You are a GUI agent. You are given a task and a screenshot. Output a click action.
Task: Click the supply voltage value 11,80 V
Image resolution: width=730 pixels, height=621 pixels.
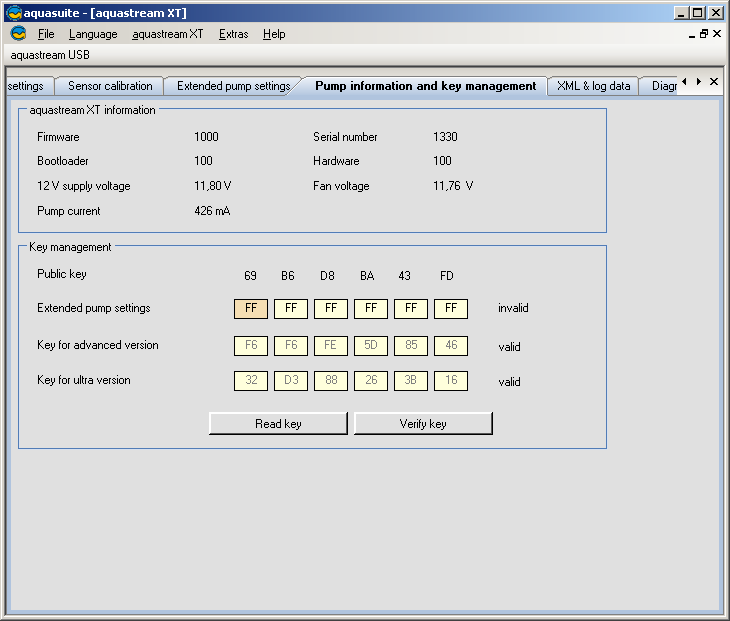(213, 186)
